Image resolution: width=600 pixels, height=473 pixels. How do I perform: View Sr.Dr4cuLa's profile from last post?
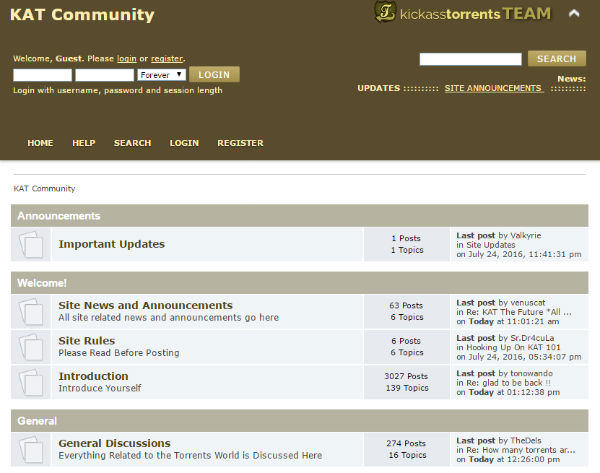coord(532,338)
